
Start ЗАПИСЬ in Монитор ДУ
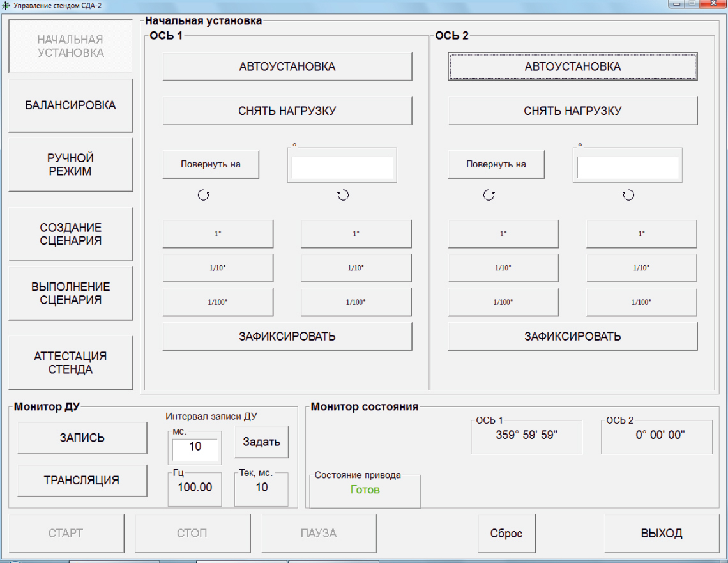click(x=82, y=438)
